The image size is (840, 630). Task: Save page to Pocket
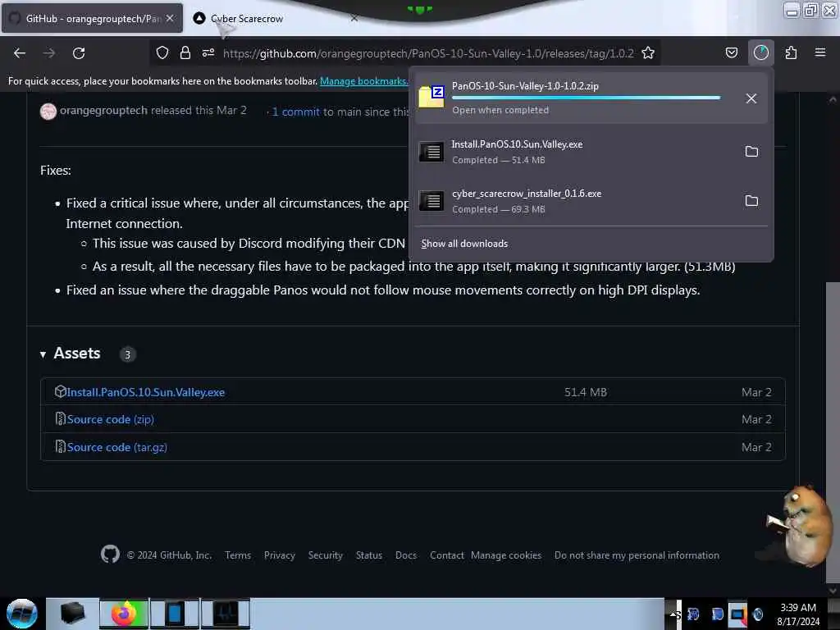(x=732, y=52)
